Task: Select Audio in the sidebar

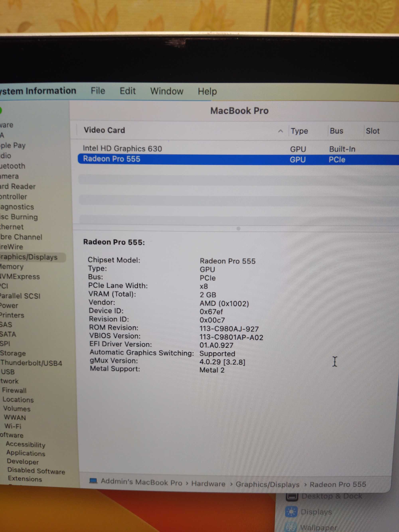Action: (6, 156)
